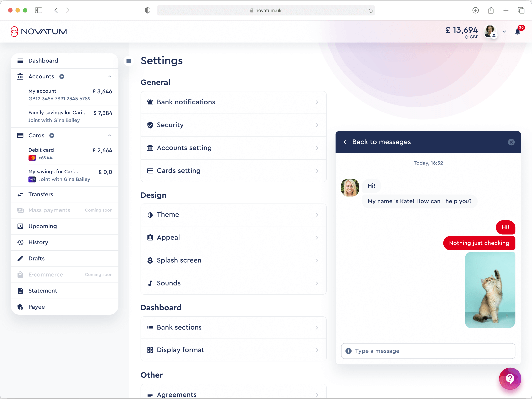
Task: Open Dashboard in the sidebar
Action: click(65, 61)
